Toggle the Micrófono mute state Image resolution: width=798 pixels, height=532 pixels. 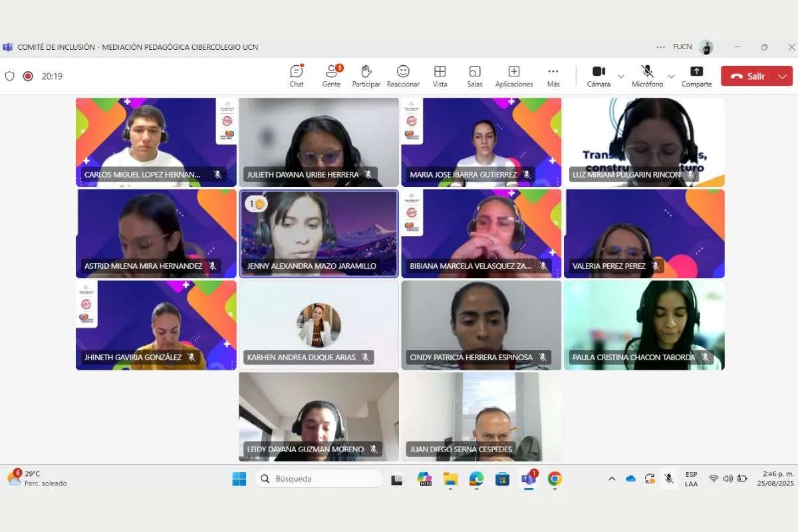(647, 76)
